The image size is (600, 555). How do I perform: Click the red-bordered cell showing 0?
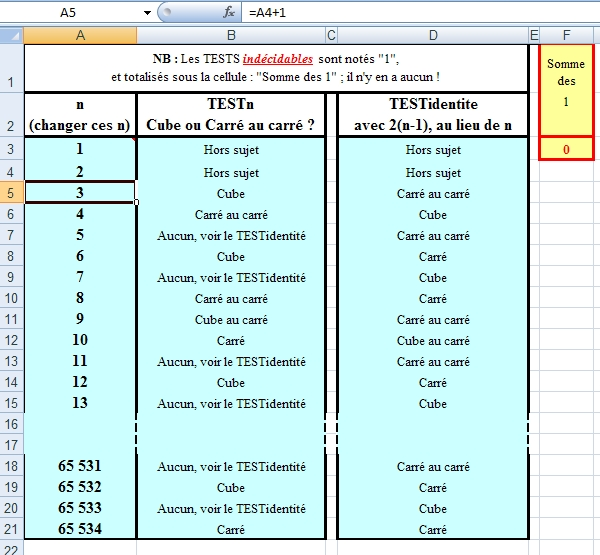[566, 149]
